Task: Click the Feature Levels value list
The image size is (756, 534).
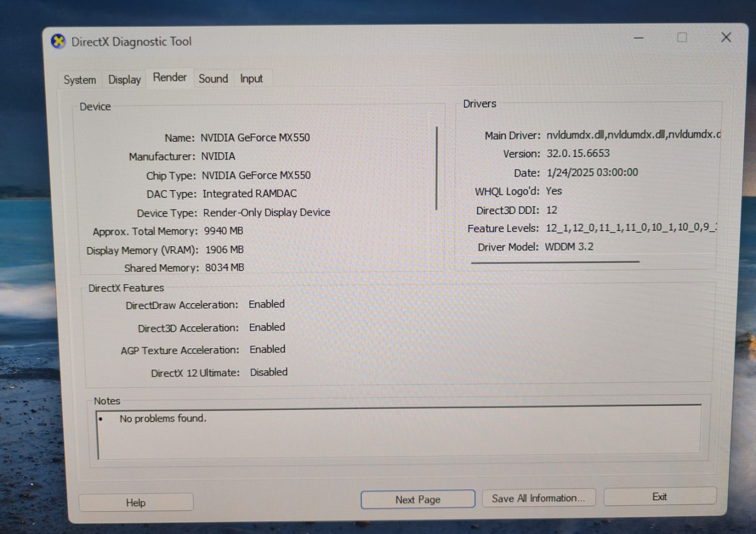Action: click(x=631, y=227)
